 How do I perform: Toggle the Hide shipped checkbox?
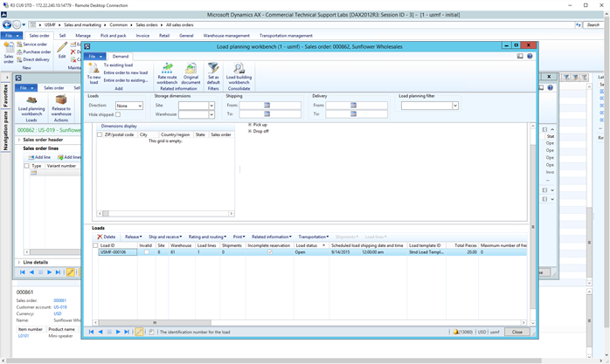[x=118, y=114]
